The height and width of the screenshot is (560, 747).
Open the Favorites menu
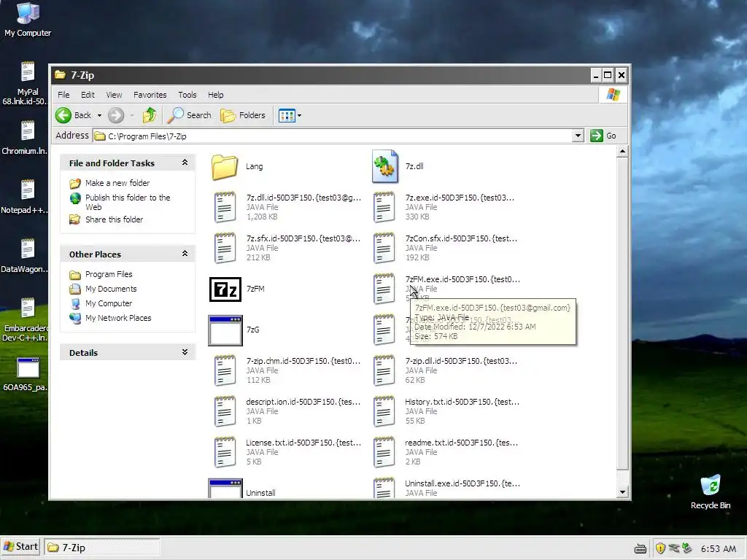point(150,95)
